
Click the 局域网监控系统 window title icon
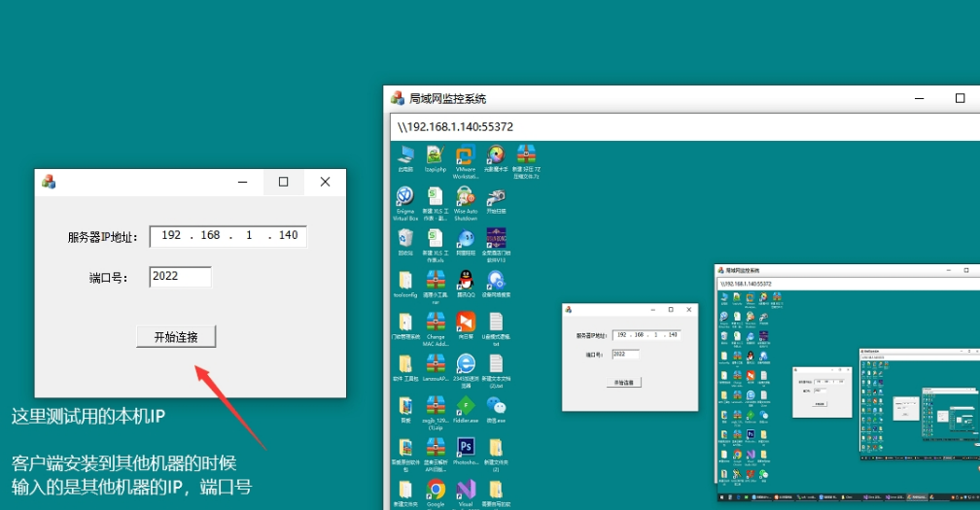click(398, 98)
